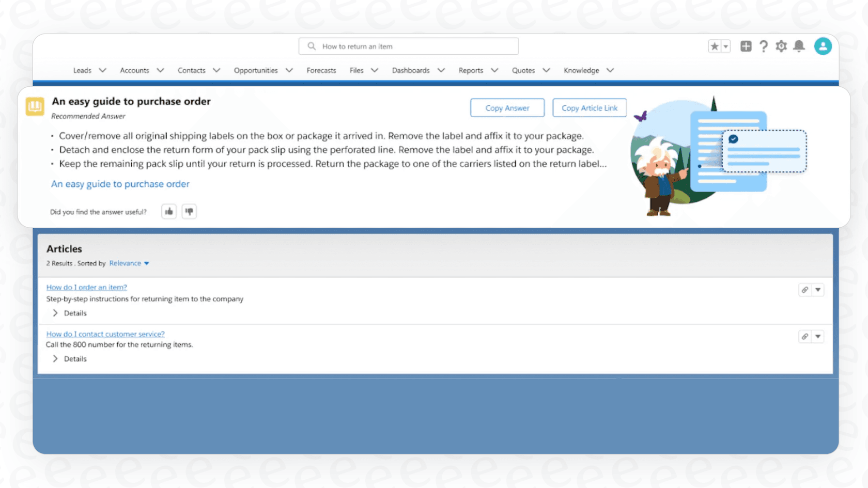This screenshot has width=868, height=488.
Task: Click the paperclip icon on 'How do I order an item?'
Action: pyautogui.click(x=804, y=290)
